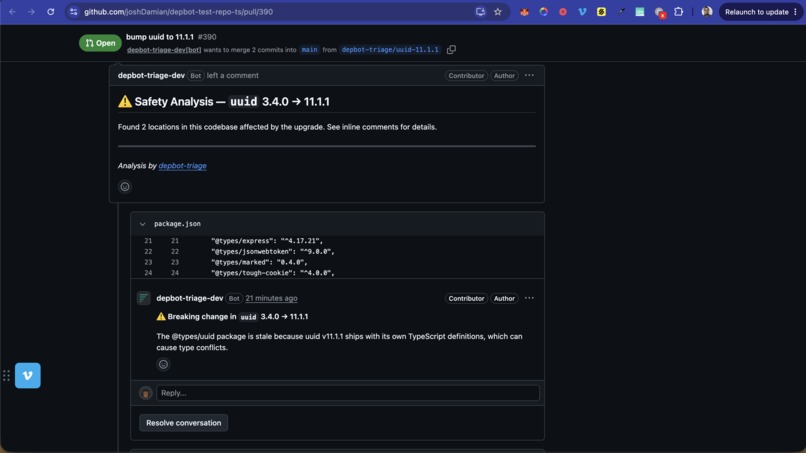This screenshot has width=806, height=453.
Task: Open the Chrome profile avatar
Action: (707, 12)
